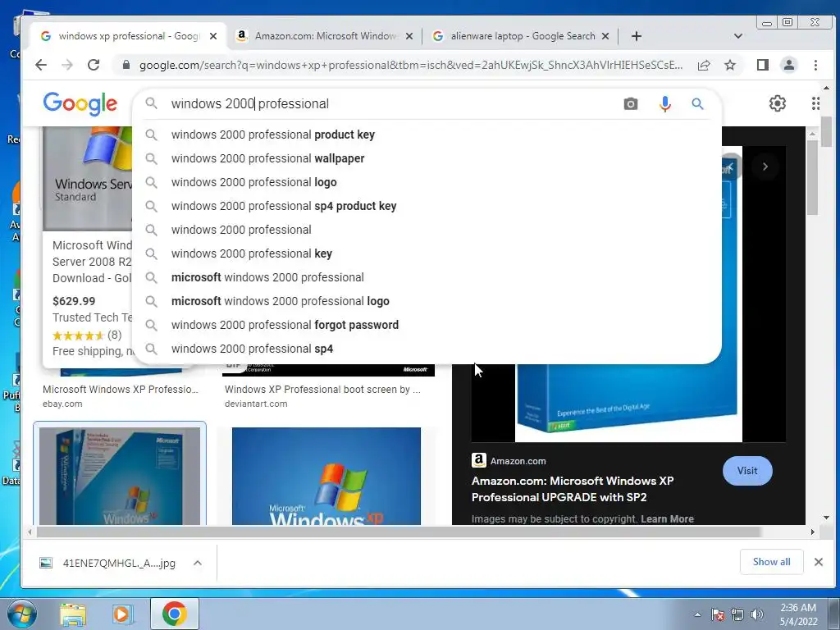The width and height of the screenshot is (840, 630).
Task: Open the blue Windows XP box thumbnail
Action: pos(120,476)
